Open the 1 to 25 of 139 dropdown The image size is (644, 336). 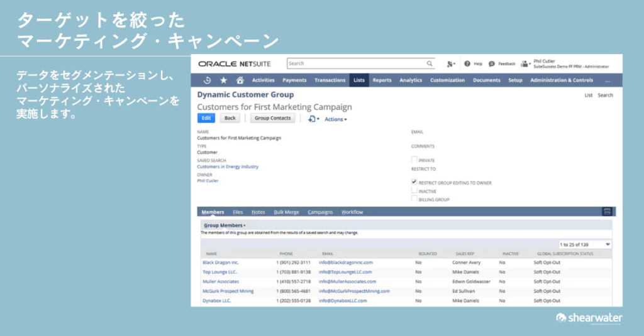point(585,244)
